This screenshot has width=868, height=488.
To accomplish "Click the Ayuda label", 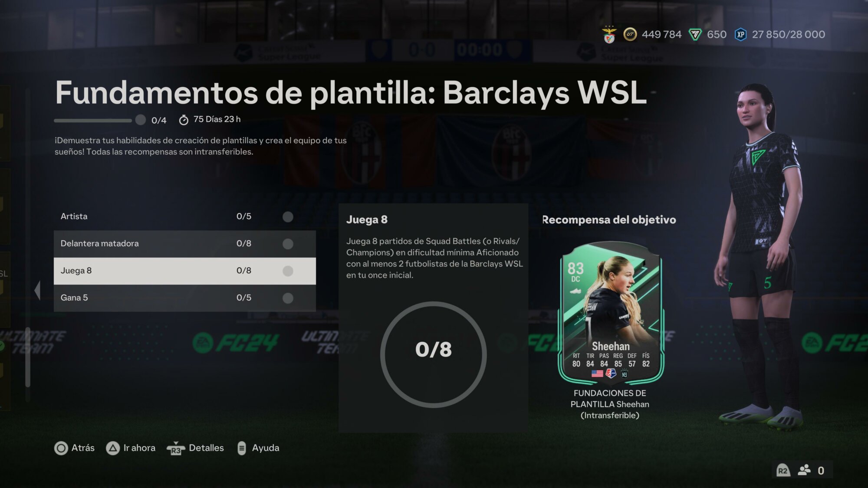I will 266,448.
